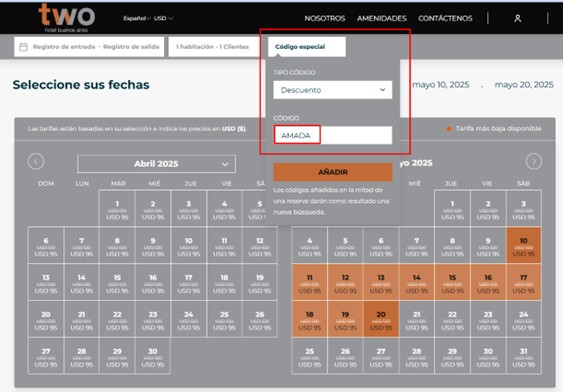Select May 3 in the calendar
This screenshot has height=392, width=563.
click(524, 209)
